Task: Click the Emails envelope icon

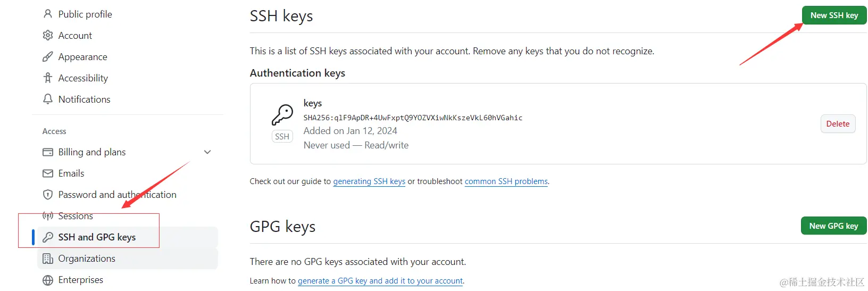Action: click(x=48, y=173)
